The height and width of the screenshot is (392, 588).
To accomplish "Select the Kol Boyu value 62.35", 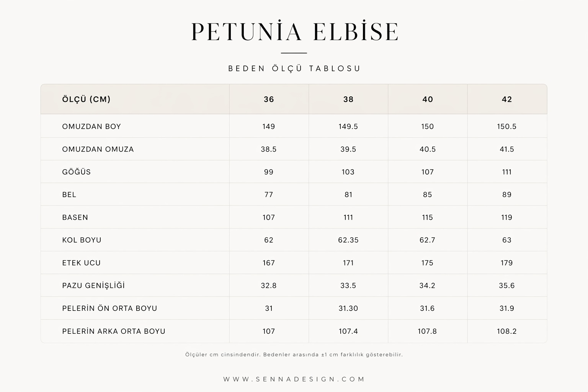I will [x=348, y=240].
